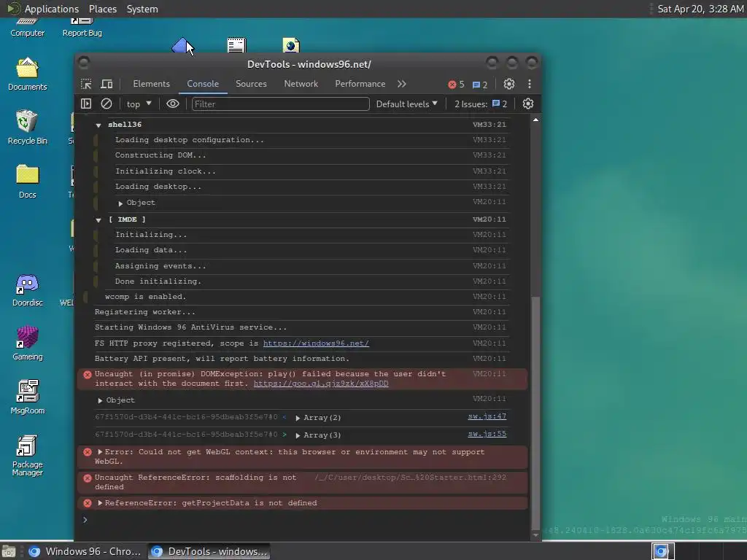Open the Documents desktop icon
Viewport: 747px width, 560px height.
pyautogui.click(x=27, y=74)
